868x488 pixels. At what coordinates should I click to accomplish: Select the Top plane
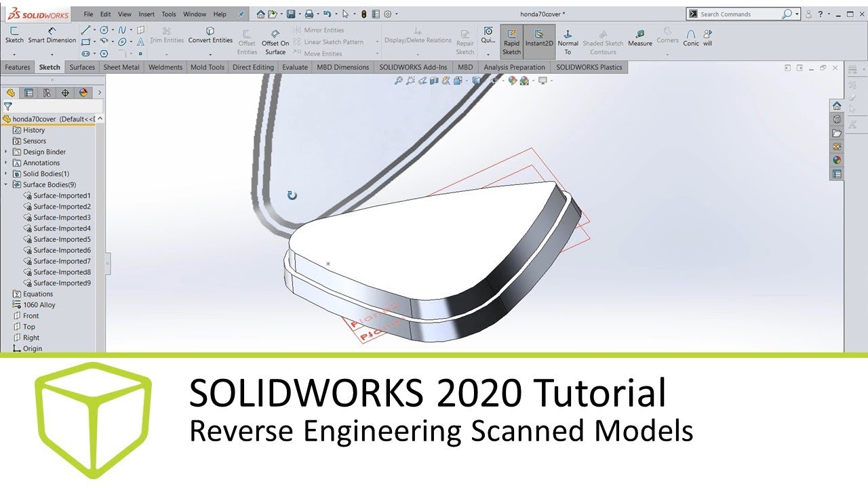point(24,327)
